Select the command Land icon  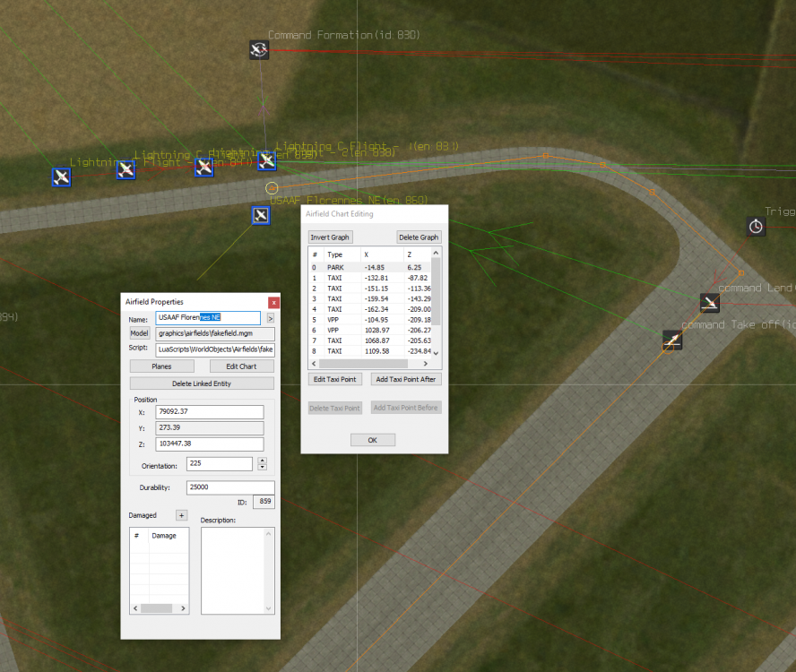click(709, 302)
